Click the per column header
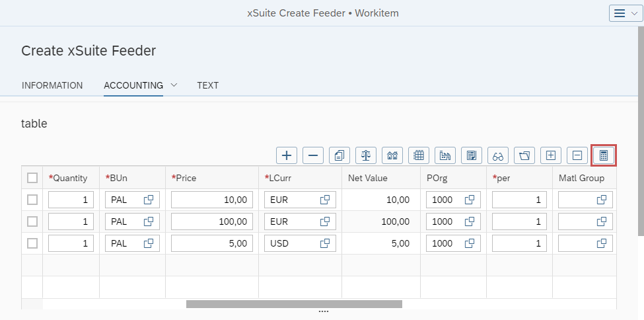The width and height of the screenshot is (644, 320). pyautogui.click(x=520, y=178)
